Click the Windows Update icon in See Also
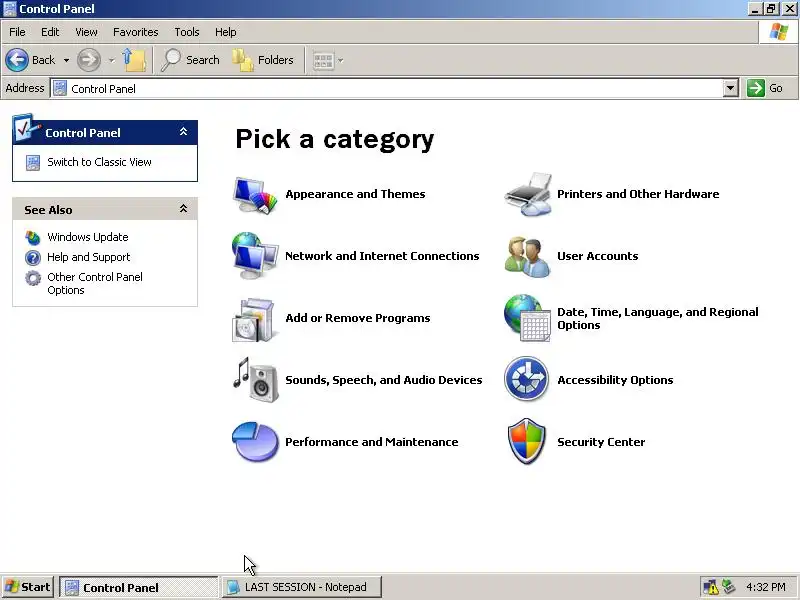 click(33, 237)
